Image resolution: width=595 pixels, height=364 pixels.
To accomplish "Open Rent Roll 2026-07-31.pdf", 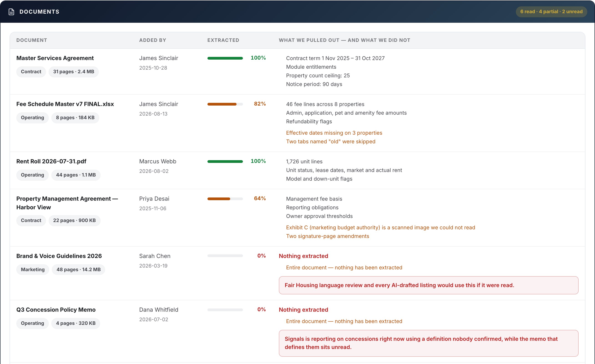I will pyautogui.click(x=51, y=161).
